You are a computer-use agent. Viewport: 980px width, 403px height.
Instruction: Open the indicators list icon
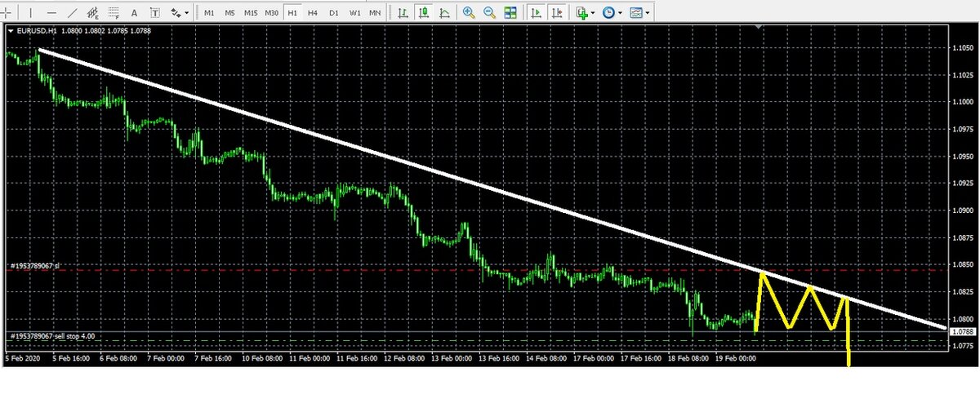click(581, 13)
